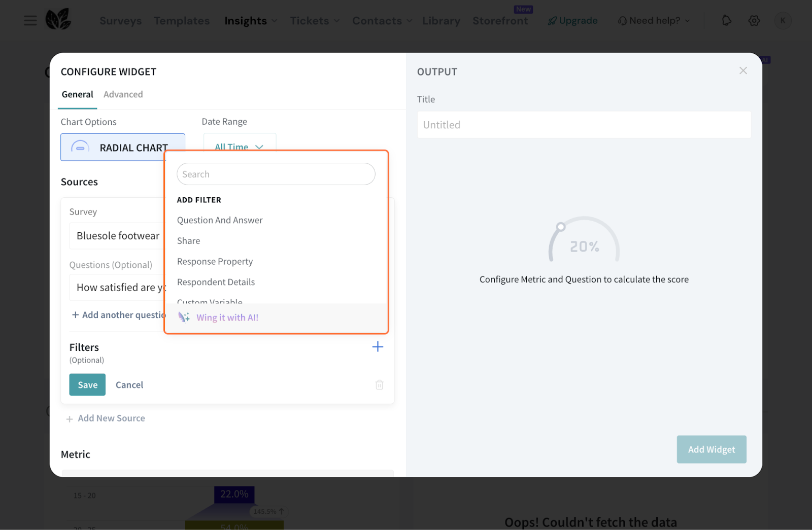Screen dimensions: 812x530
Task: Click the user avatar K icon
Action: (783, 21)
